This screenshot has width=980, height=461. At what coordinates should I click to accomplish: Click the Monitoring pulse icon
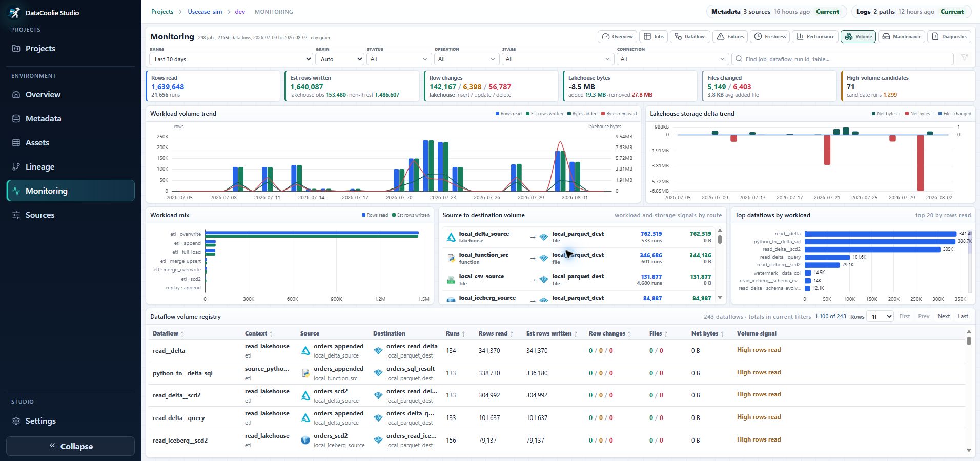pyautogui.click(x=16, y=191)
